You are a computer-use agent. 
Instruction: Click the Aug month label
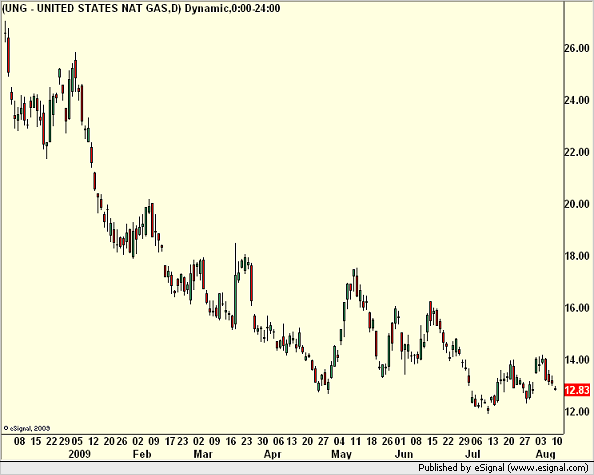(x=546, y=454)
